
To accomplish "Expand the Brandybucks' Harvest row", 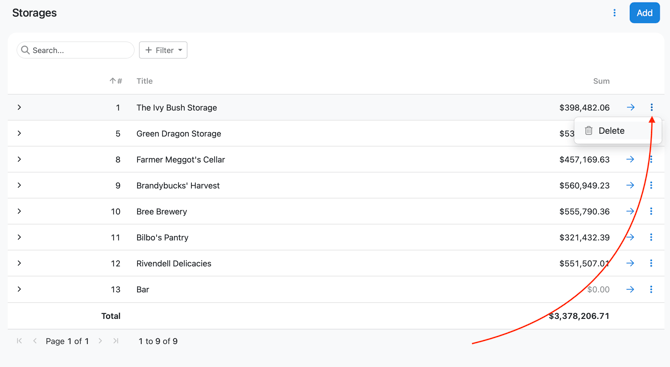I will (19, 185).
